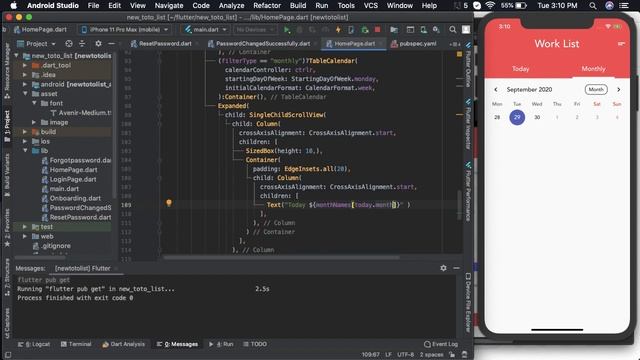Image resolution: width=640 pixels, height=360 pixels.
Task: Stop the running app with red square
Action: (378, 30)
